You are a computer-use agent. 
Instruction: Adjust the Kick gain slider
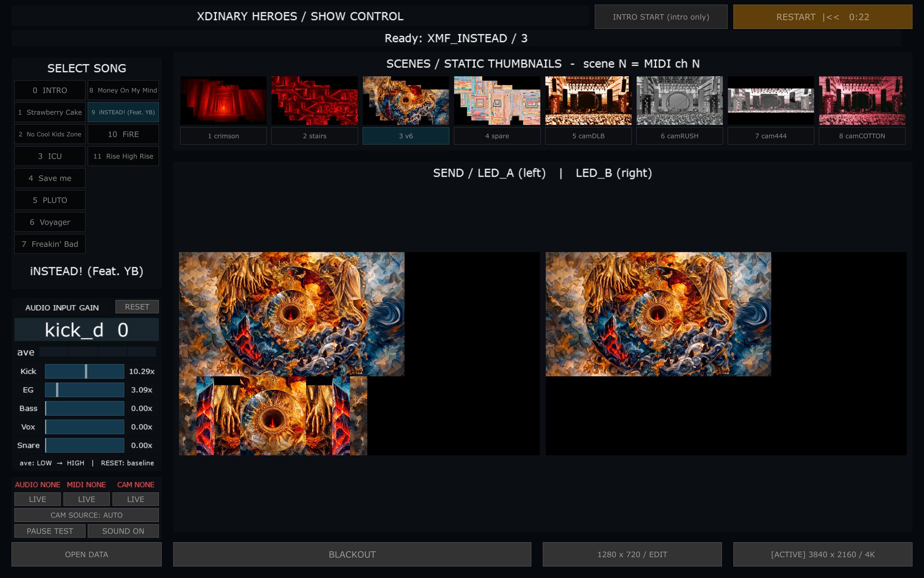[84, 371]
